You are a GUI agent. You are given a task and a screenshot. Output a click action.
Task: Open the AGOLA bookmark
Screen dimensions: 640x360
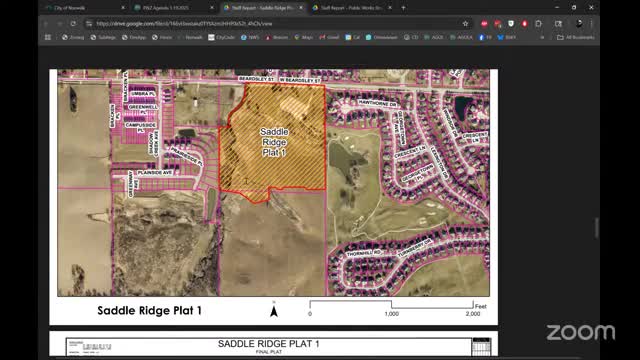[461, 37]
